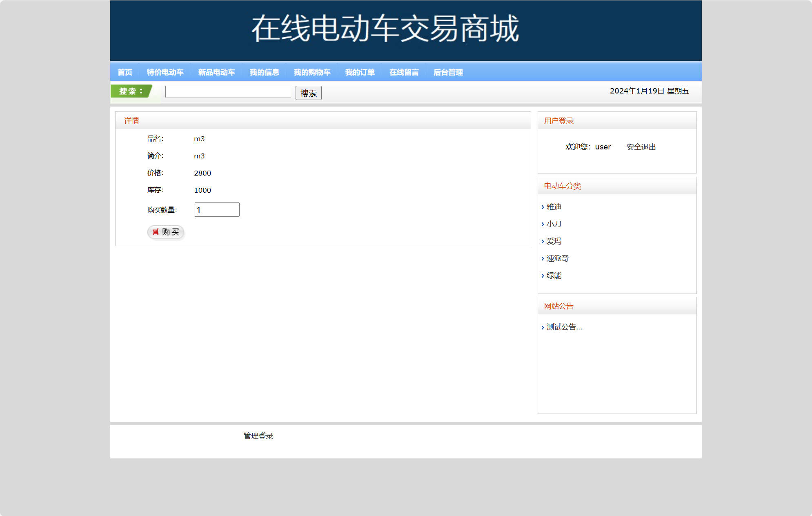Click the 搜索 search button

coord(308,93)
